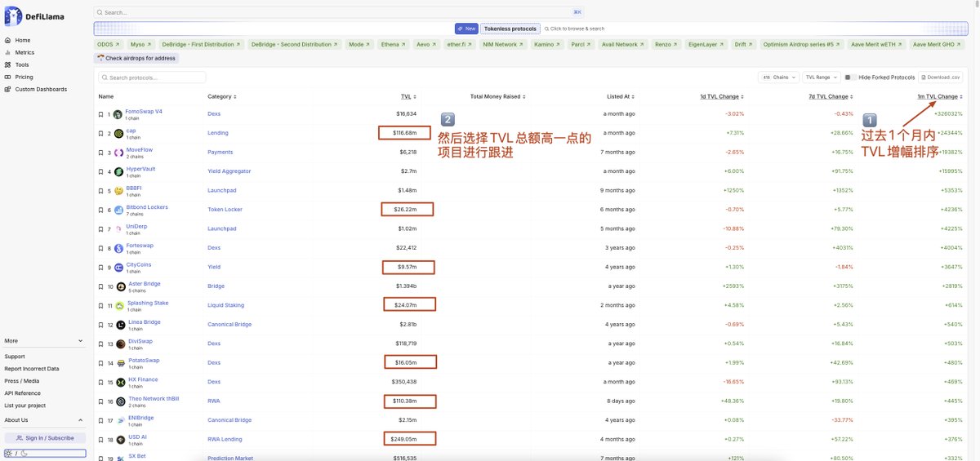Open the Pricing icon in sidebar
980x461 pixels.
(8, 77)
